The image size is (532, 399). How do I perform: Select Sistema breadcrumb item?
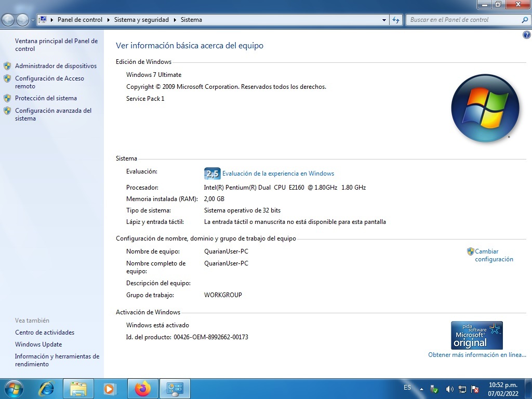[191, 20]
